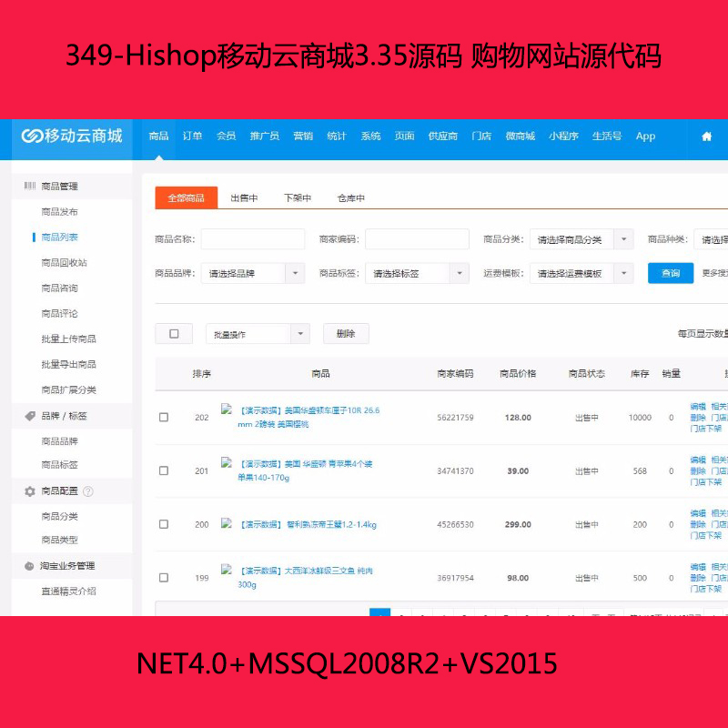Click the blue 查询 button

(671, 273)
